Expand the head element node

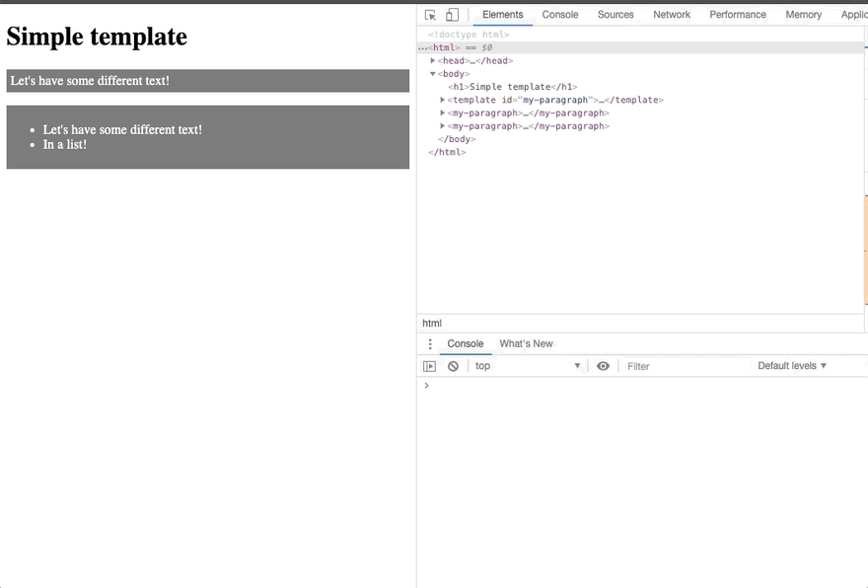433,60
